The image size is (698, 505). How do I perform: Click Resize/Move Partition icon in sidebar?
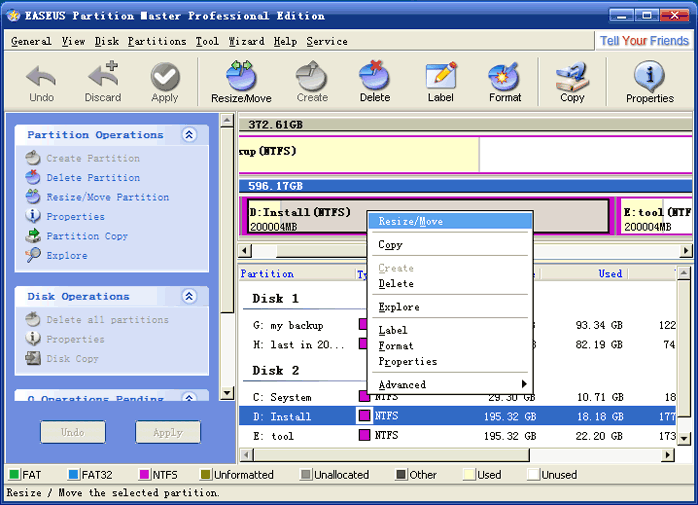click(x=33, y=197)
